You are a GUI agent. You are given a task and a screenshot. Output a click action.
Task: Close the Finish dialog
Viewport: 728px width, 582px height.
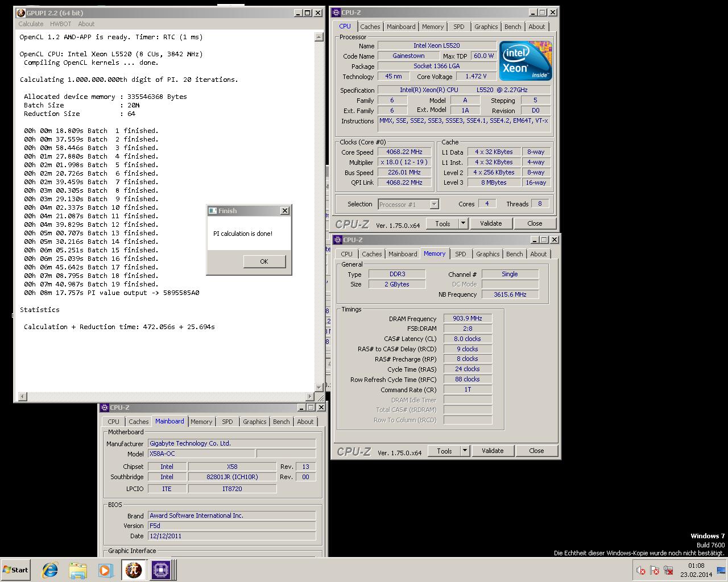285,211
